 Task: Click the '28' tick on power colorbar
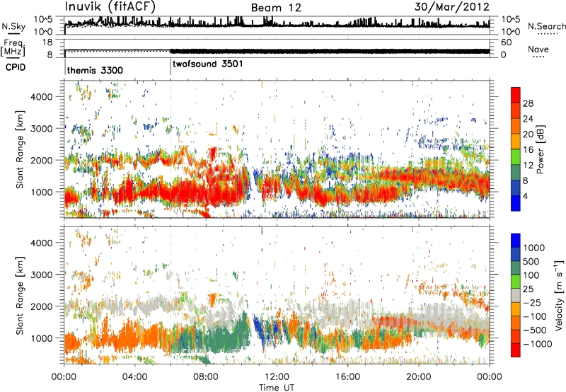tap(528, 103)
